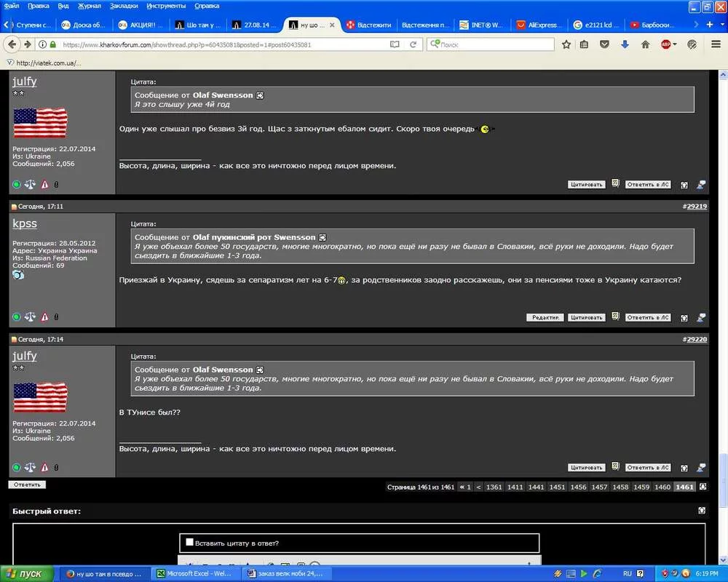Open the Правка menu
Viewport: 728px width, 582px height.
(x=38, y=6)
